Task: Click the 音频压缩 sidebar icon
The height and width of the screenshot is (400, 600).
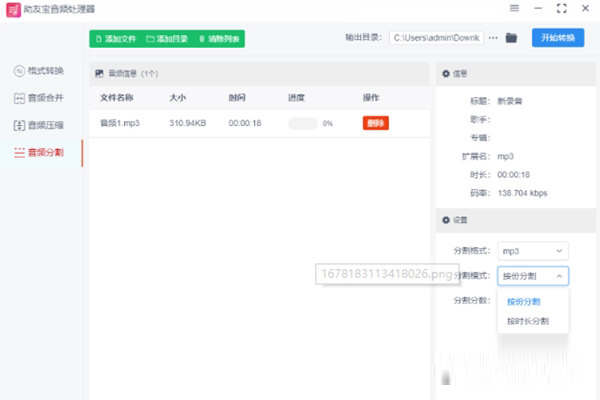Action: 19,125
